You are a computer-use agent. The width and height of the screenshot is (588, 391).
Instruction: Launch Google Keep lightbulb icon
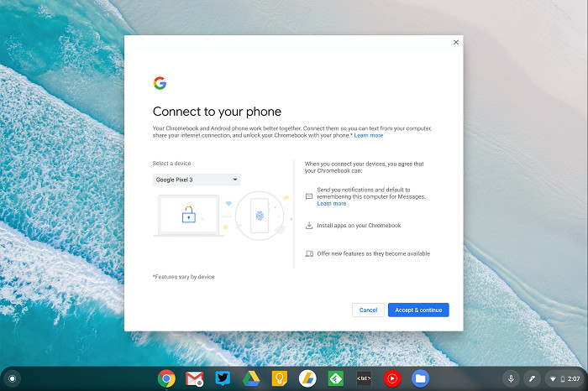pos(279,378)
